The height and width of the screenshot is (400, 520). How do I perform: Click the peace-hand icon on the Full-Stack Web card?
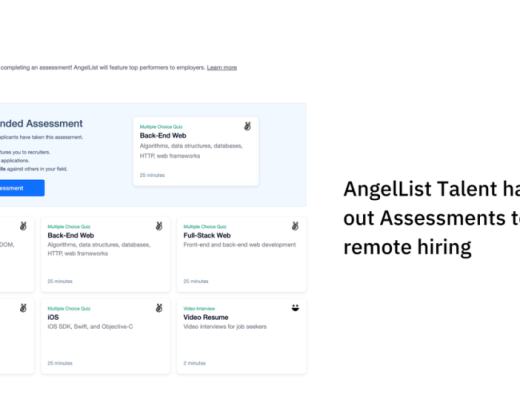(x=295, y=226)
